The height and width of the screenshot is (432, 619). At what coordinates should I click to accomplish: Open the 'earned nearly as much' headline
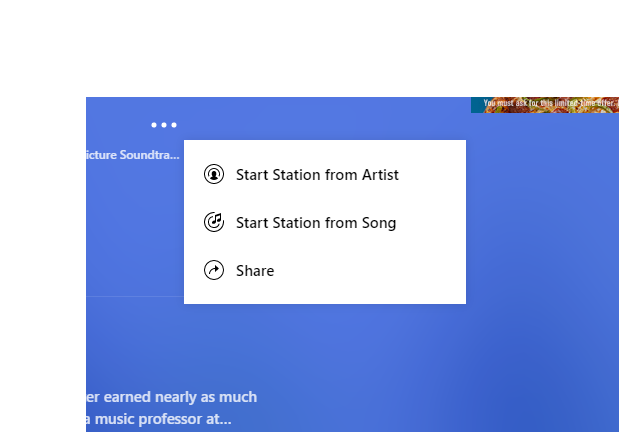click(x=172, y=397)
